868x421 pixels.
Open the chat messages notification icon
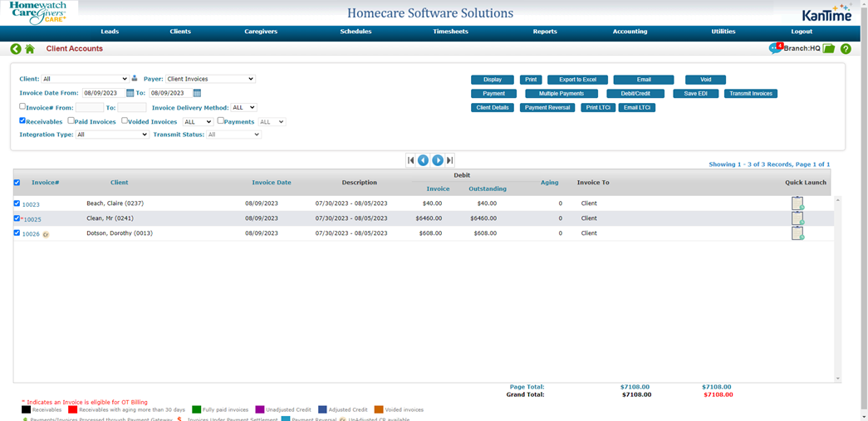coord(775,48)
